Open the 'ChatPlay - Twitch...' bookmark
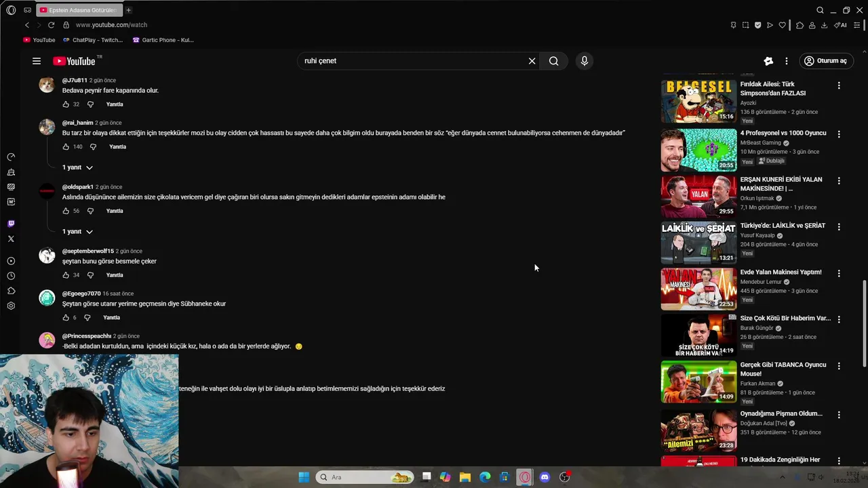Screen dimensions: 868x488 (x=93, y=40)
